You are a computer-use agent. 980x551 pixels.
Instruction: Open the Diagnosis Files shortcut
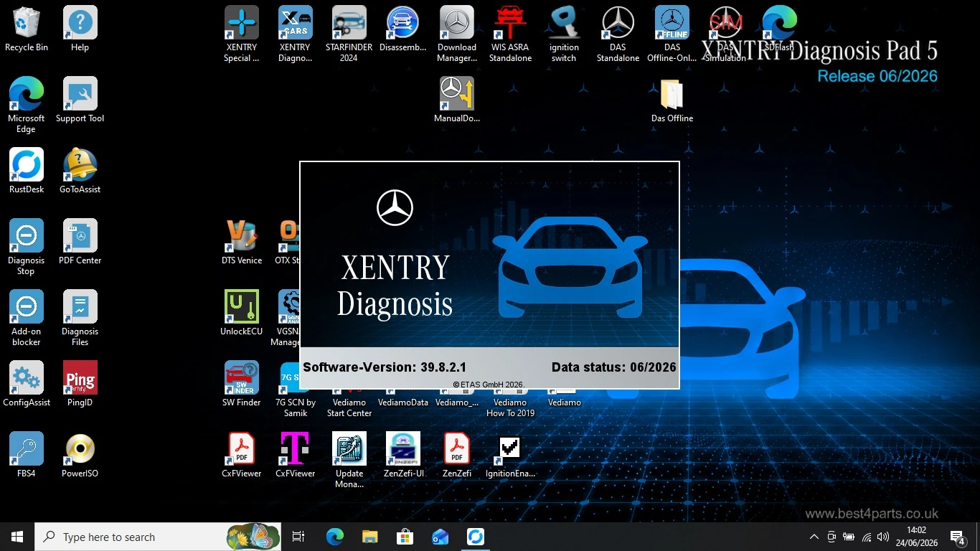80,319
